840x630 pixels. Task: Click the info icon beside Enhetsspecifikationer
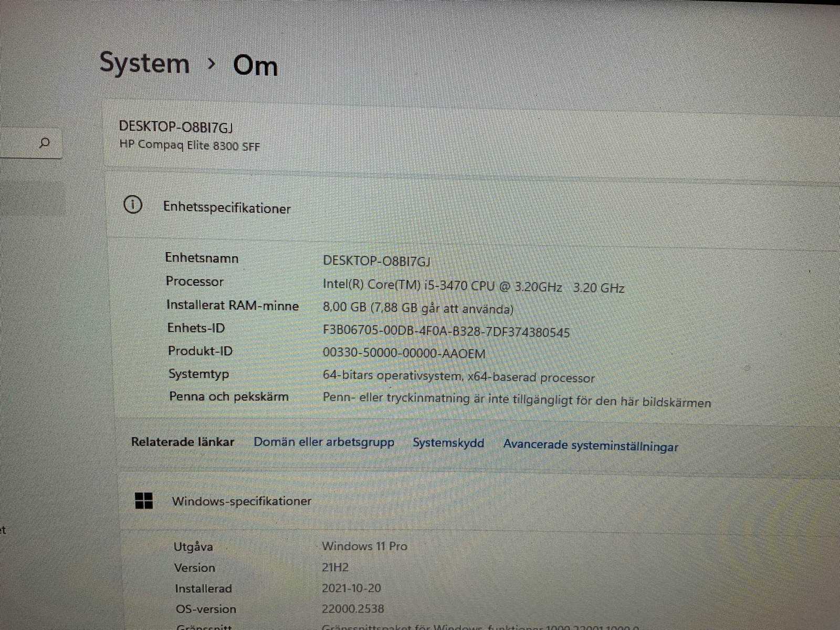pyautogui.click(x=133, y=205)
